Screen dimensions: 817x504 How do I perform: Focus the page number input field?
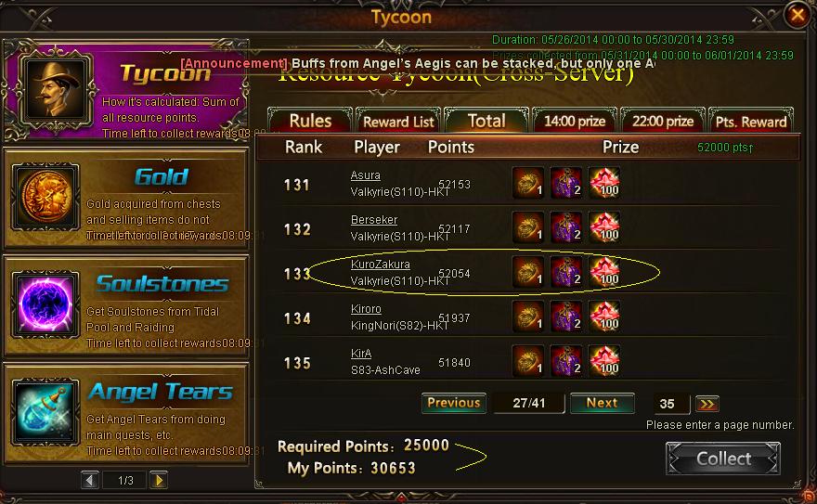(671, 404)
